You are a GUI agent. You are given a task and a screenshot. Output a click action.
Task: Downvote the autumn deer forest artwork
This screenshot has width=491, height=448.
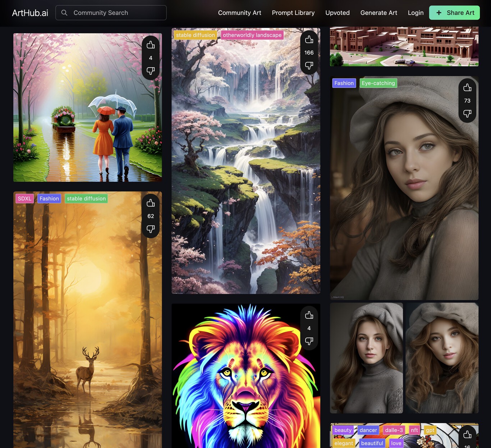click(x=151, y=229)
